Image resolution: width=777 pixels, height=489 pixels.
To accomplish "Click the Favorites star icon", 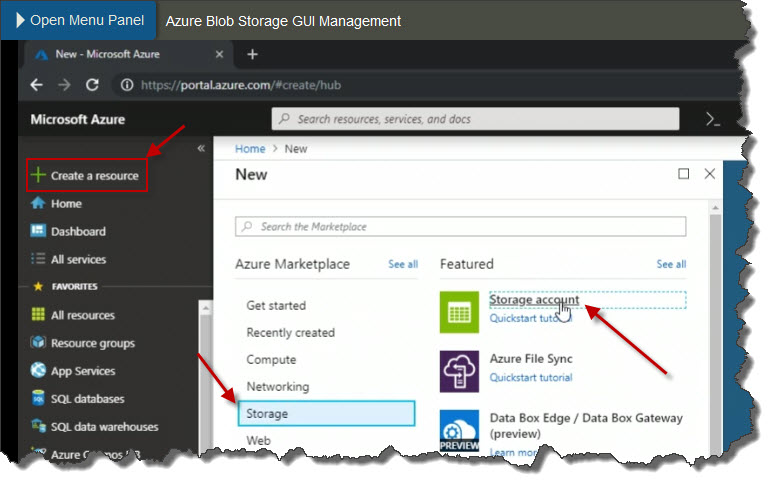I will (38, 286).
